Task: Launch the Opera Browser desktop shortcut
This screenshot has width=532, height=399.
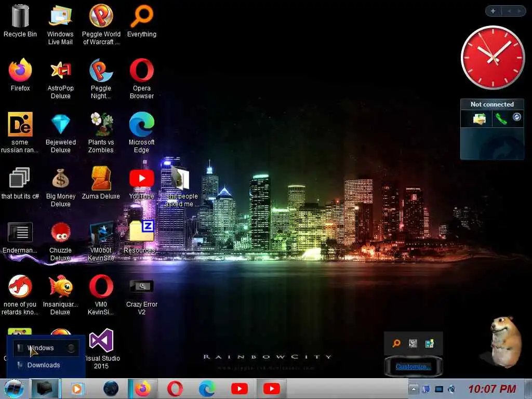Action: click(142, 79)
